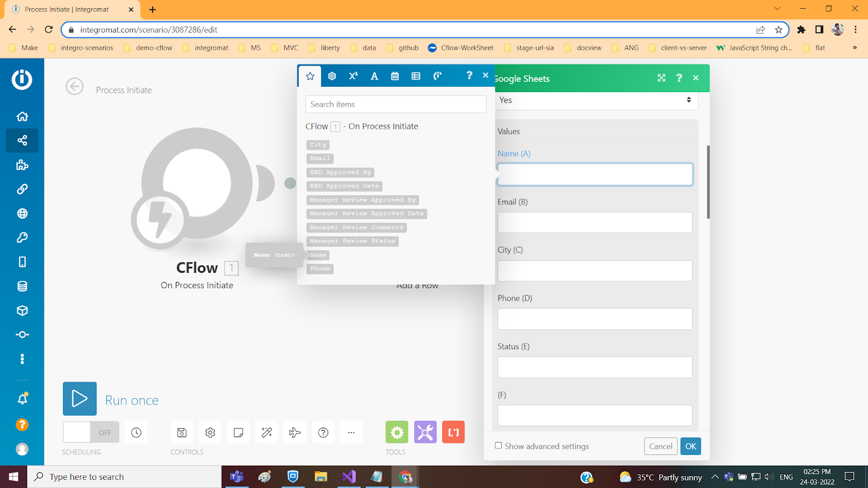Open schedule settings clock icon
The image size is (868, 488).
pos(136,432)
